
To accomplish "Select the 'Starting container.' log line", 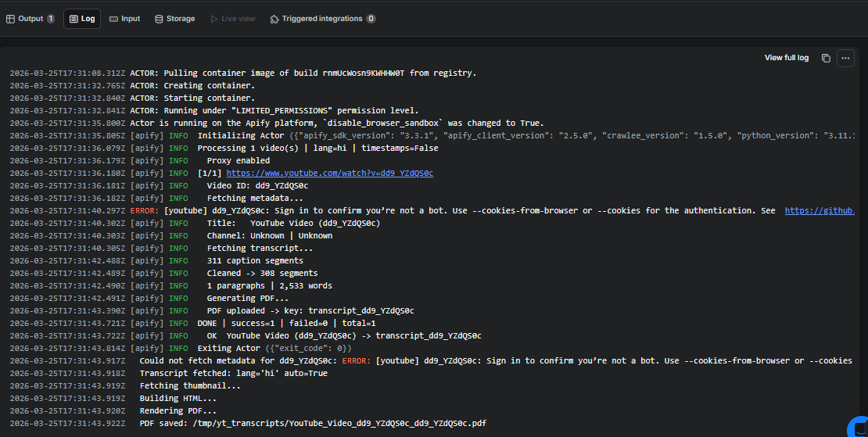I will point(132,98).
